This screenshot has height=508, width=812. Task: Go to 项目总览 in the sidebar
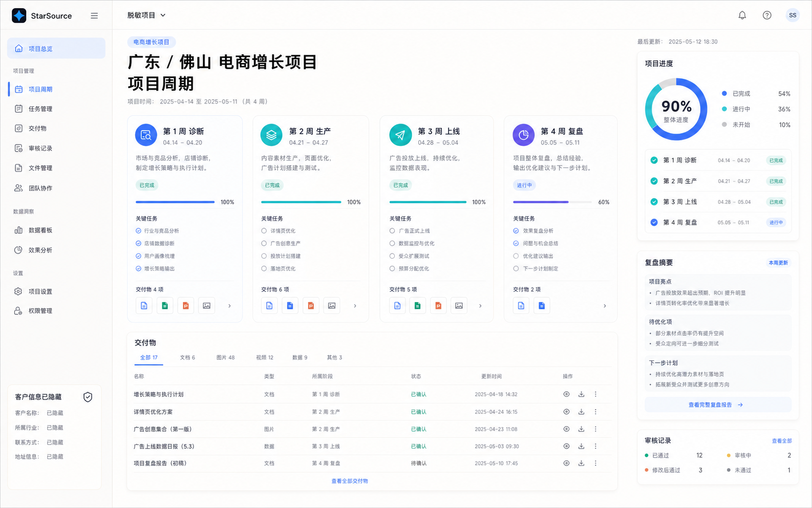56,49
